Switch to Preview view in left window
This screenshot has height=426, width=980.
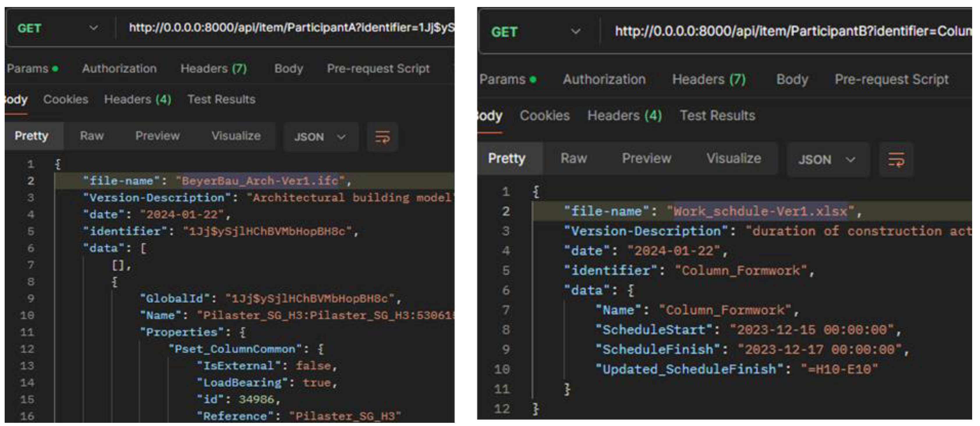click(x=157, y=136)
